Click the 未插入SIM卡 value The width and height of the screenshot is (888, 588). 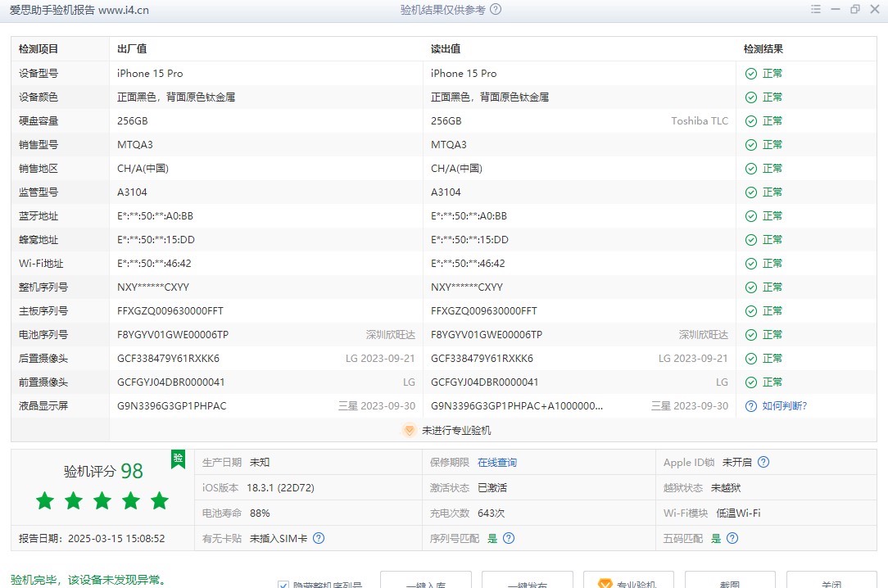click(279, 539)
